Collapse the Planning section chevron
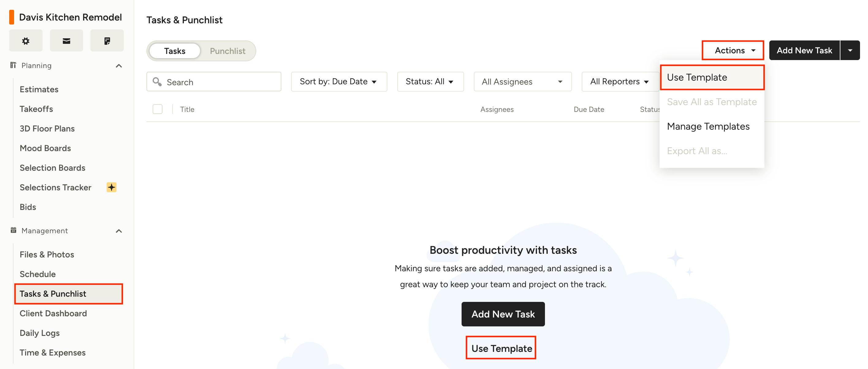The image size is (868, 369). pyautogui.click(x=119, y=66)
